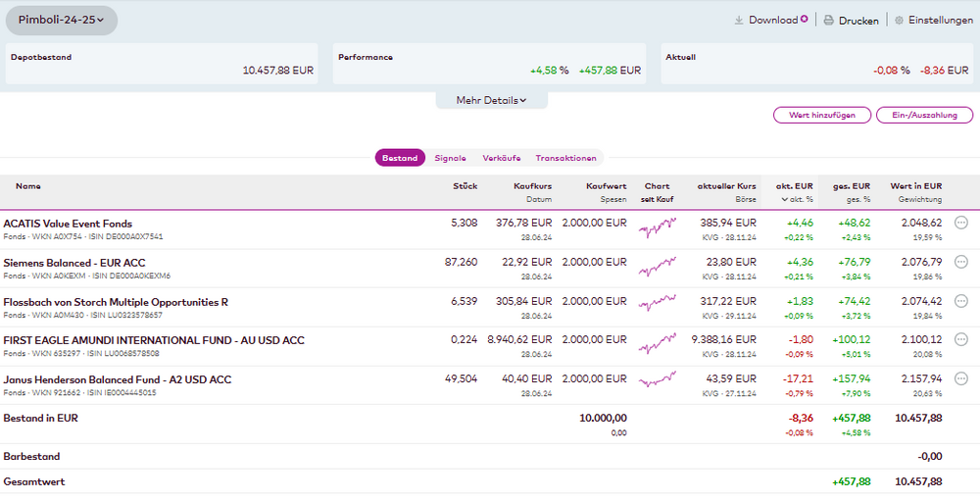Open the ACATIS Value Event Fonds chart thumbnail
The image size is (980, 501).
tap(657, 228)
